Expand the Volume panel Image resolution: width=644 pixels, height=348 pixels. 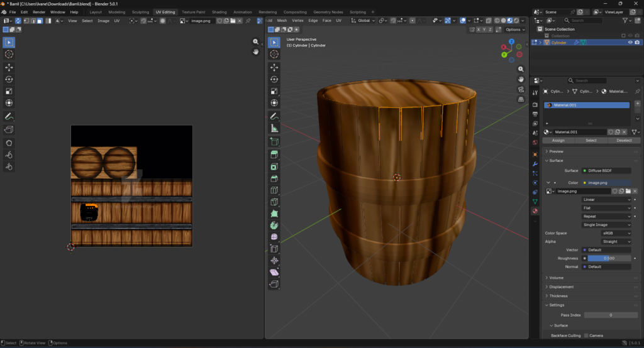click(557, 278)
